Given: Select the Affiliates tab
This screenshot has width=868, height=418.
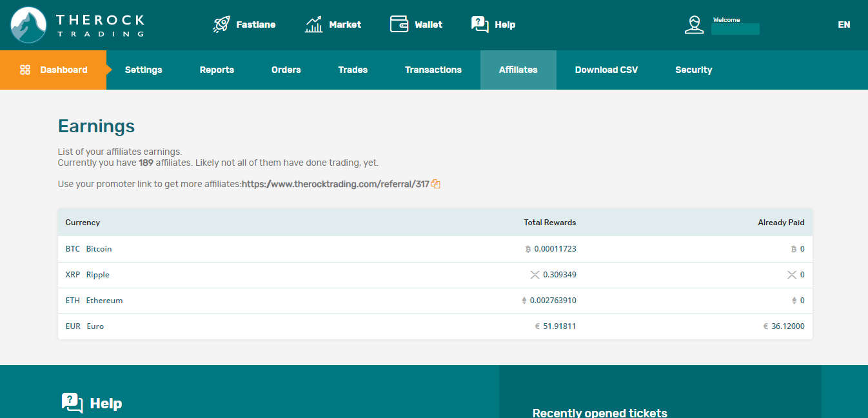Looking at the screenshot, I should [518, 70].
